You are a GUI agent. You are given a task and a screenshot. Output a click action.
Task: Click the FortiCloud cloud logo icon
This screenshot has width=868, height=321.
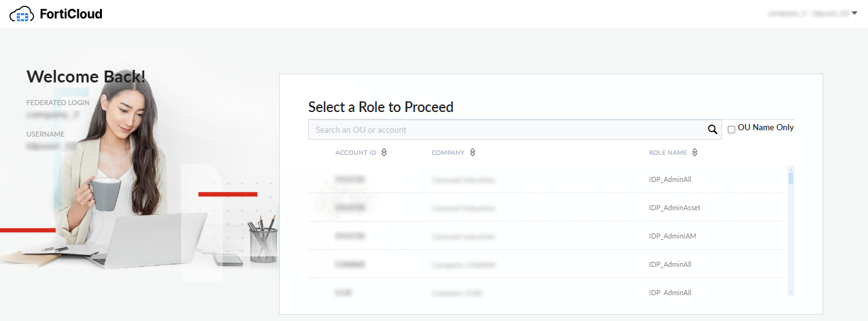(23, 14)
